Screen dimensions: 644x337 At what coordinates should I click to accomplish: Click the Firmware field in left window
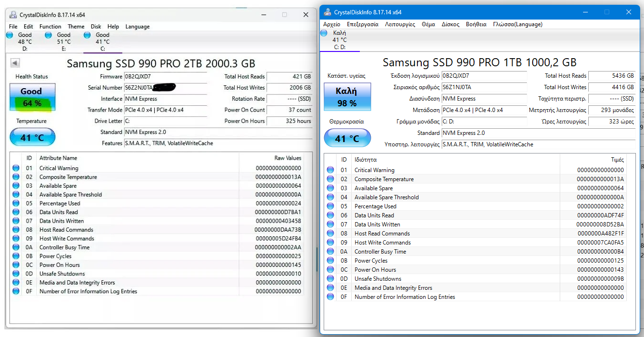pos(166,76)
